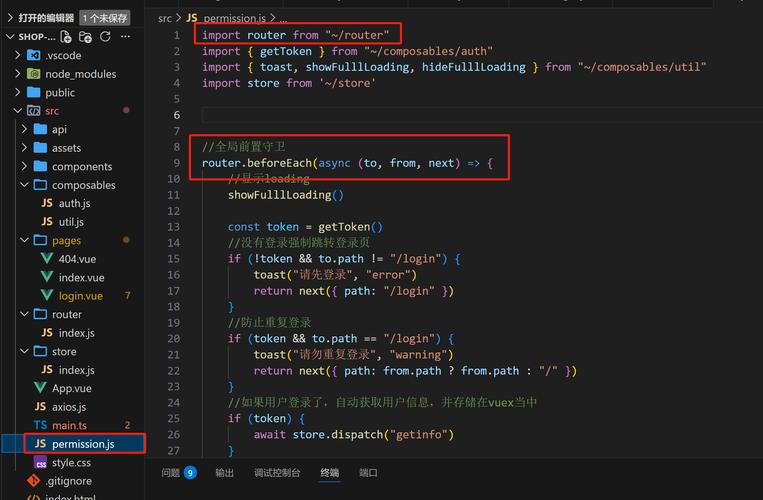Expand the components folder

26,166
